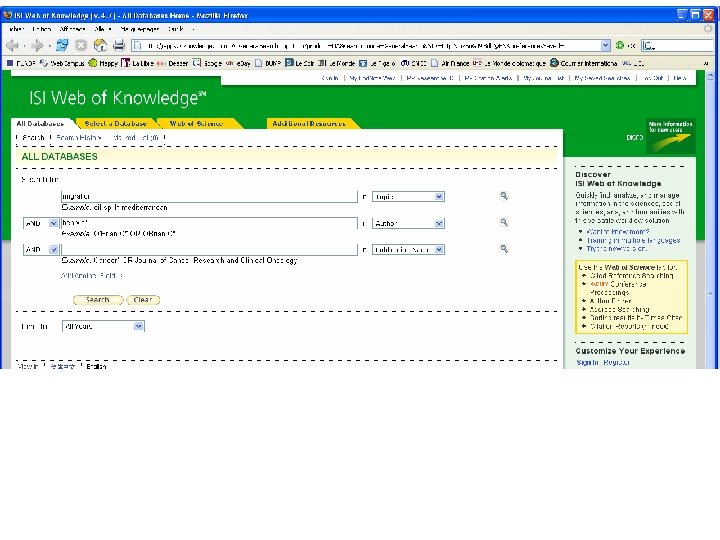Click the Log Out link in top bar
This screenshot has width=720, height=540.
[652, 78]
